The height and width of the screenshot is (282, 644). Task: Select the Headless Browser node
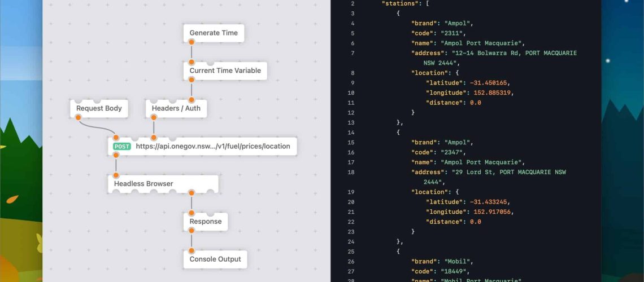(x=143, y=183)
